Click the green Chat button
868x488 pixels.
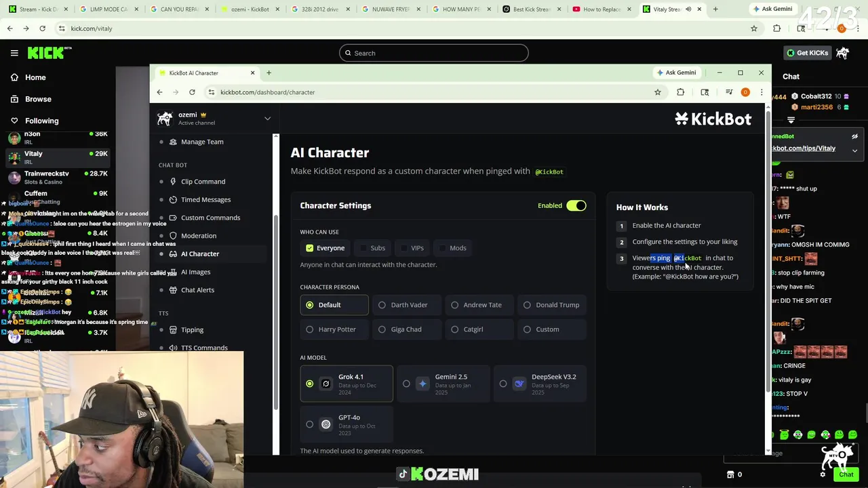pos(846,474)
